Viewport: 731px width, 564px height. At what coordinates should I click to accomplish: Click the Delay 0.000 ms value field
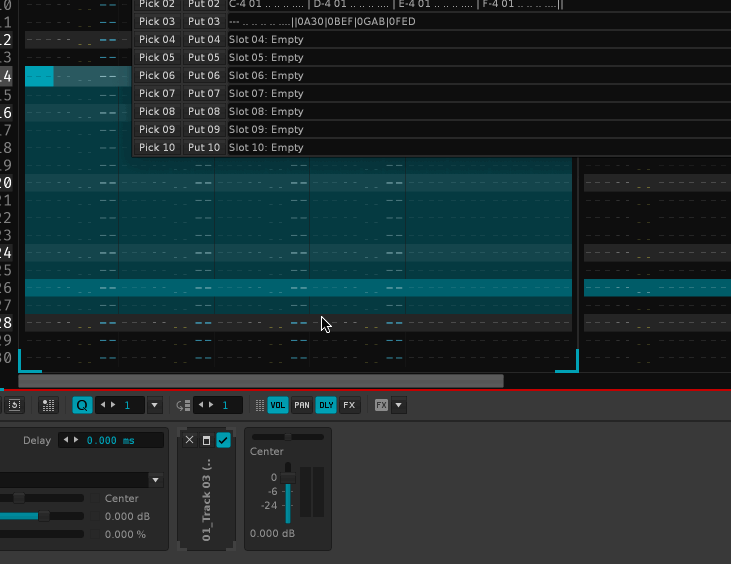click(110, 440)
